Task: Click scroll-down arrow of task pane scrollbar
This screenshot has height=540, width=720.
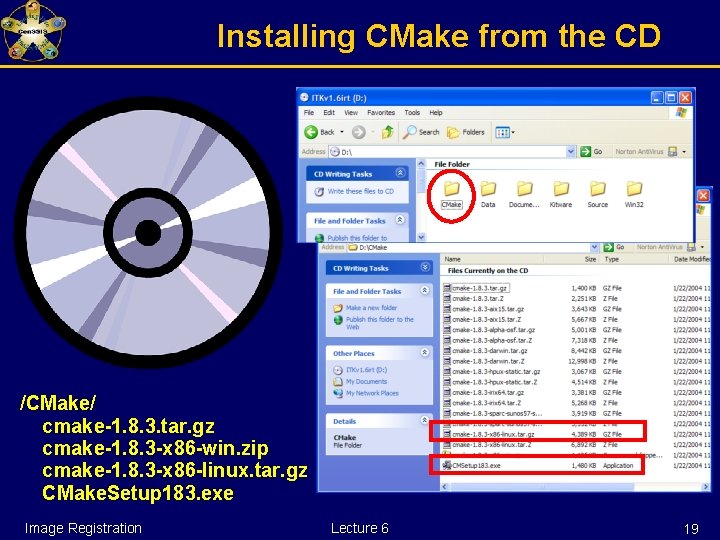Action: [421, 237]
